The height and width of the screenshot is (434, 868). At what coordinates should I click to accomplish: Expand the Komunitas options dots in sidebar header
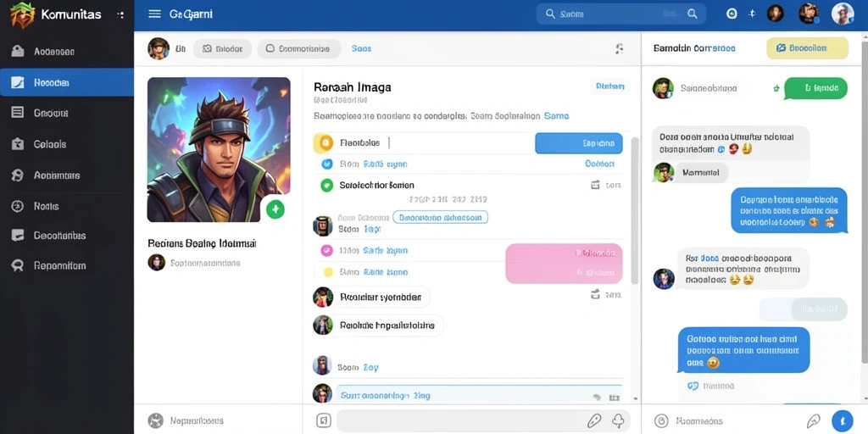120,15
